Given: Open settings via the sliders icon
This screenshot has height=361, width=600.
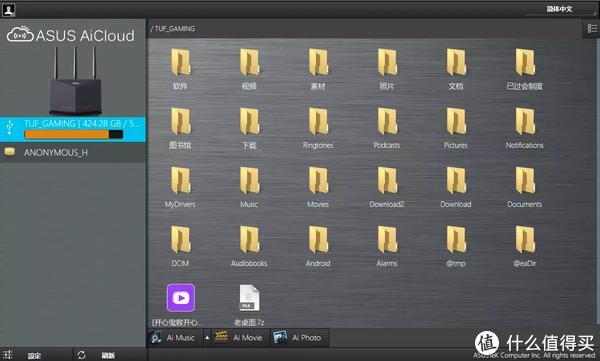Looking at the screenshot, I should (8, 354).
